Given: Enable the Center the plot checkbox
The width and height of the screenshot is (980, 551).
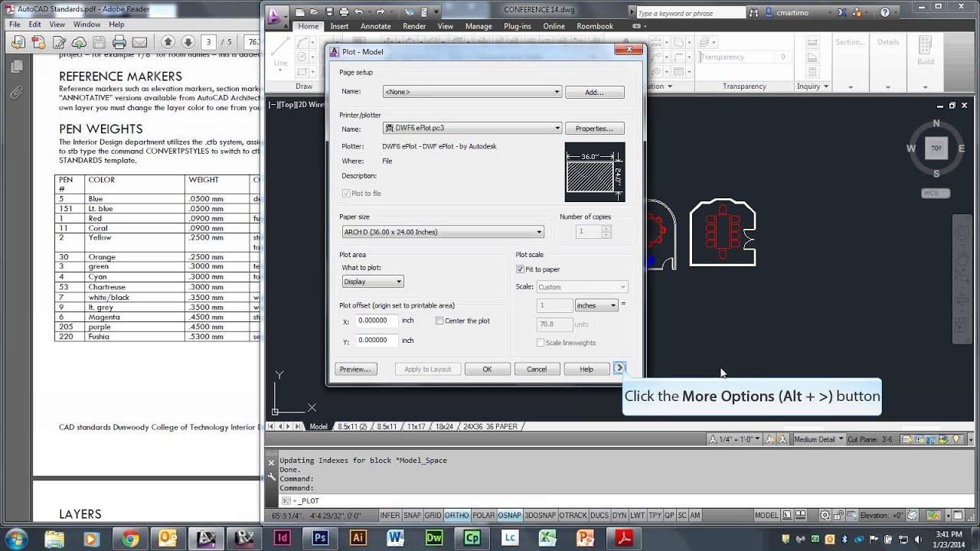Looking at the screenshot, I should tap(439, 321).
